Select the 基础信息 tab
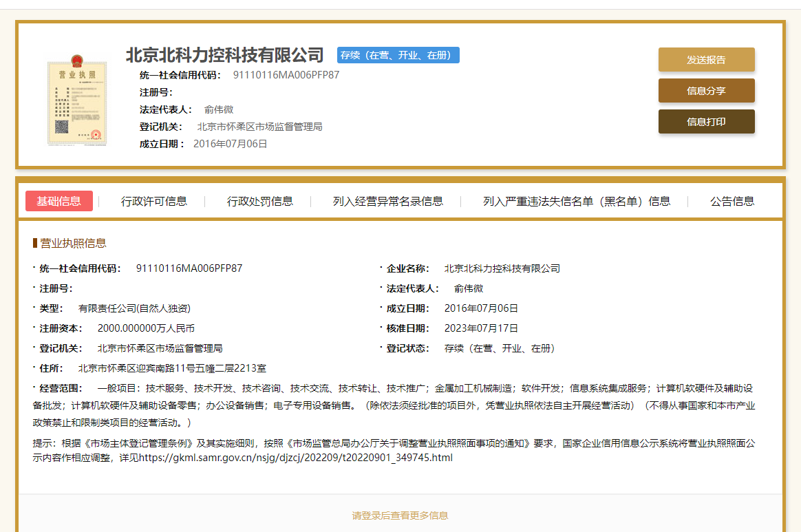The image size is (801, 532). pos(59,201)
